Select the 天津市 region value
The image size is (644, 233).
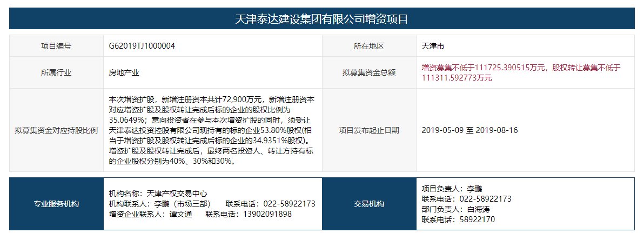[x=433, y=46]
